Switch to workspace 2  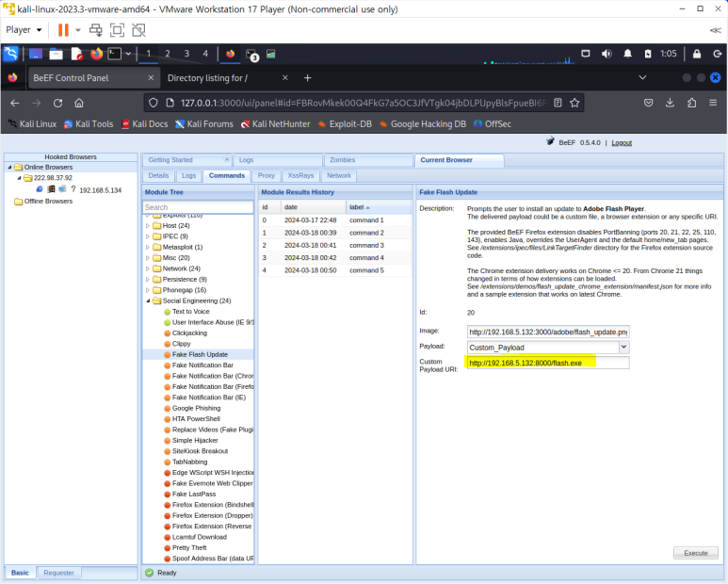168,54
